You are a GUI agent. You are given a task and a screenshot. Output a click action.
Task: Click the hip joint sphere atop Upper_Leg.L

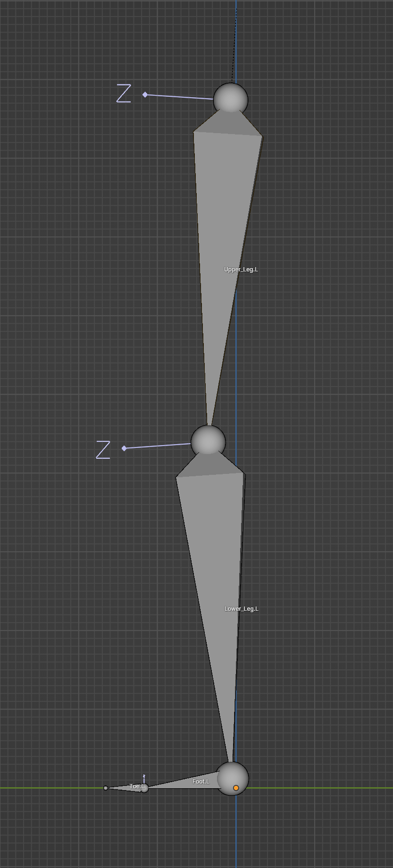coord(230,99)
